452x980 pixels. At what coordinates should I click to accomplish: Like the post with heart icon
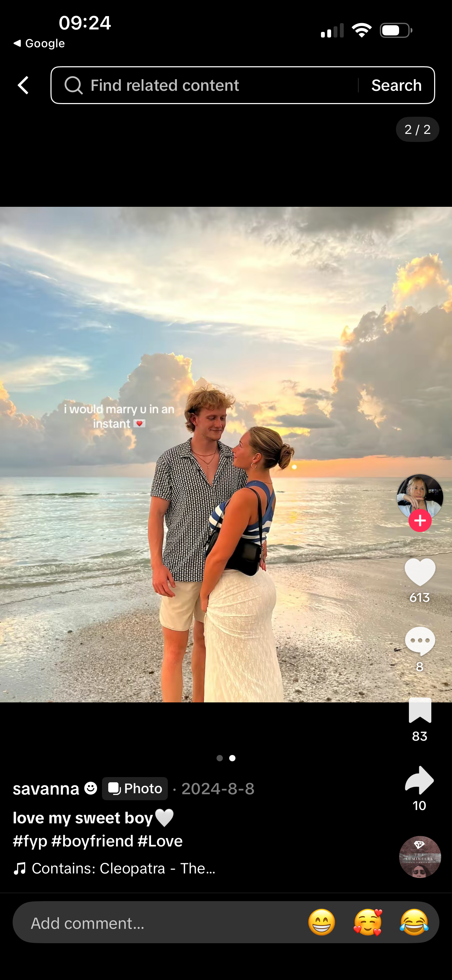tap(420, 572)
